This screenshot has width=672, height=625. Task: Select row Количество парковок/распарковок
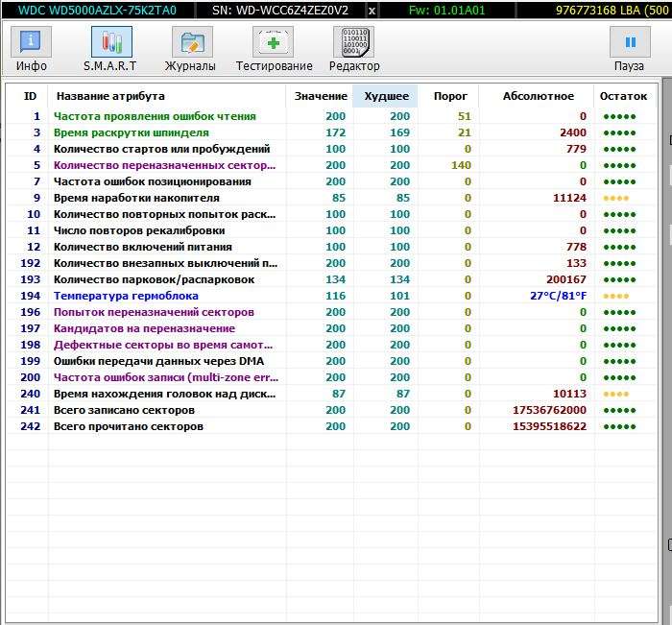pos(331,279)
